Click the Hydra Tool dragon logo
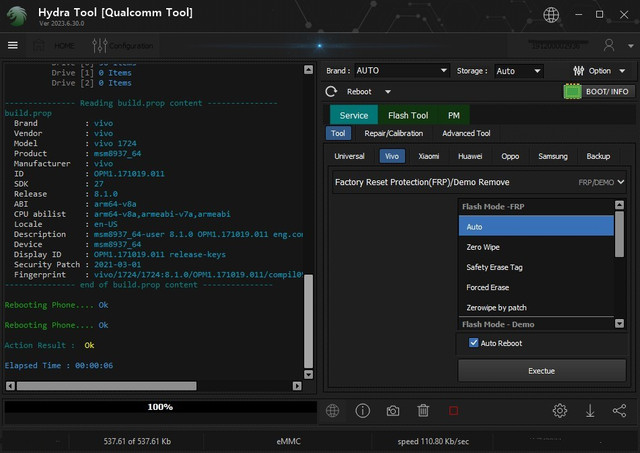Image resolution: width=640 pixels, height=453 pixels. (x=17, y=16)
